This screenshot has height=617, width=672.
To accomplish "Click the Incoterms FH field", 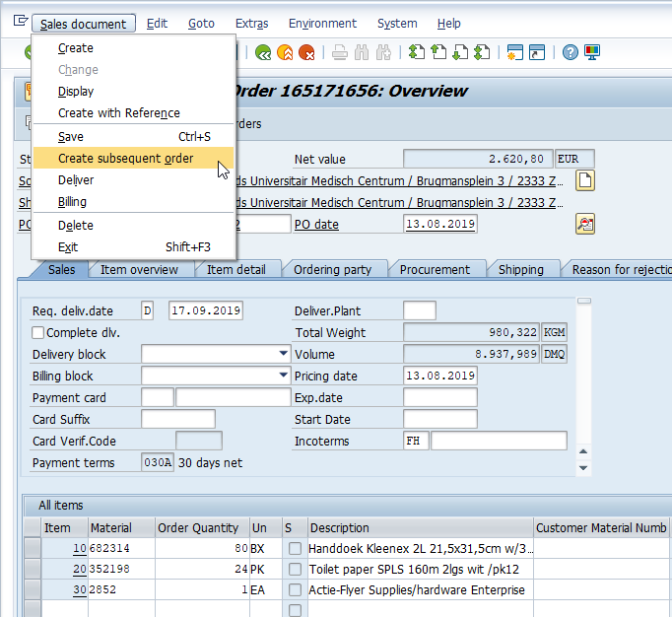I will (416, 442).
